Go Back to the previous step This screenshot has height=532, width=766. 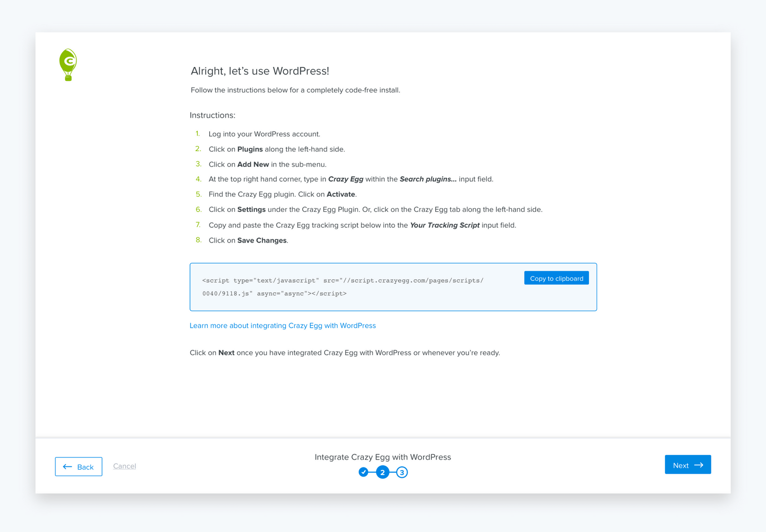(x=79, y=466)
